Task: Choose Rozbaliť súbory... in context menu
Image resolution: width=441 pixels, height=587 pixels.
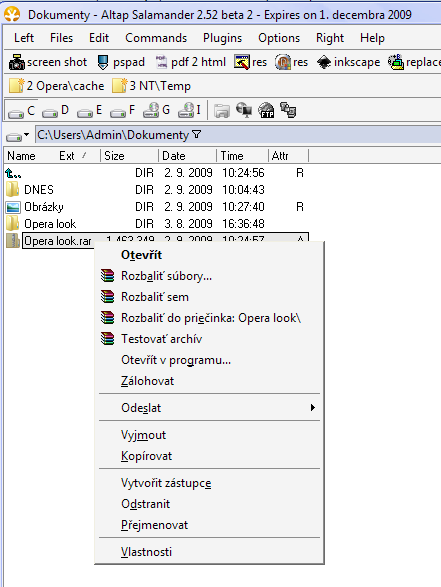Action: click(x=209, y=276)
